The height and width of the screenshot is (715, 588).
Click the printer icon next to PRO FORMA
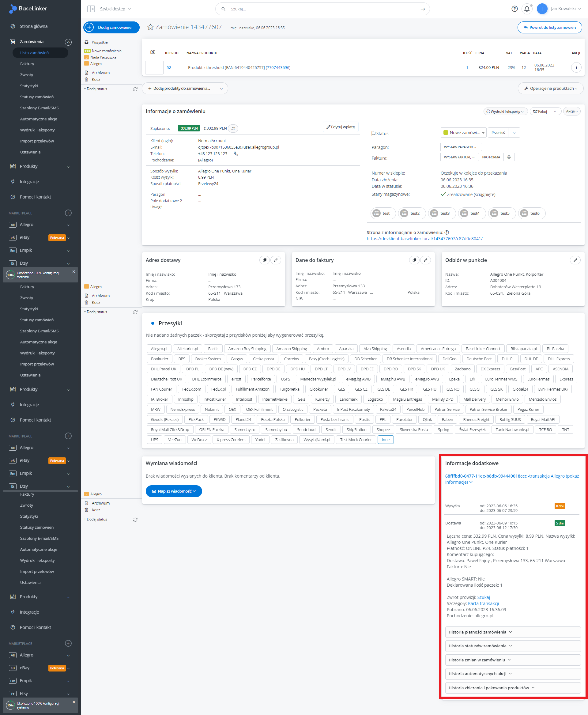coord(509,157)
